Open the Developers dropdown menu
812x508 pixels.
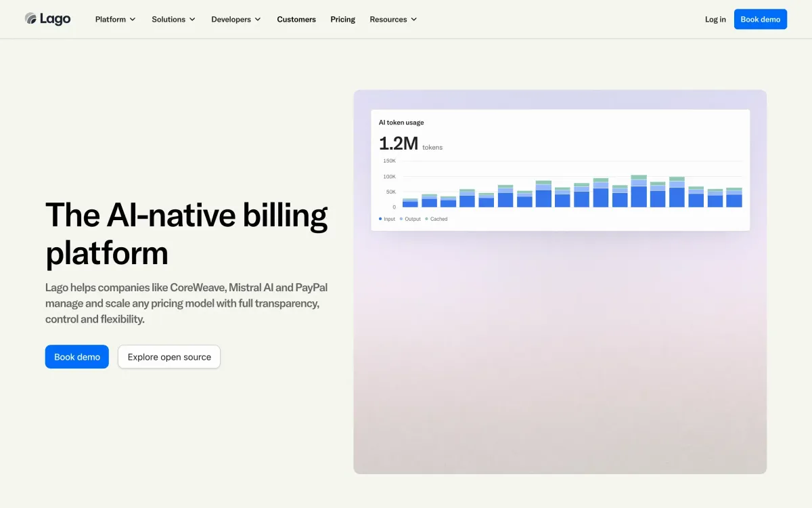[235, 19]
